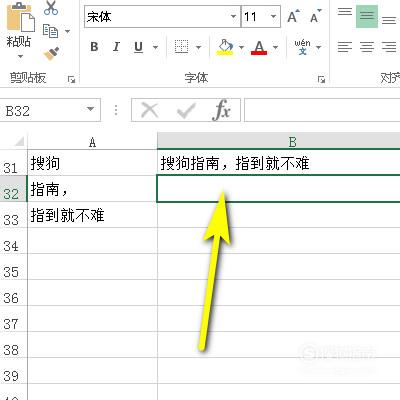Select the Format Painter brush
Screen dimensions: 400x400
coord(52,53)
